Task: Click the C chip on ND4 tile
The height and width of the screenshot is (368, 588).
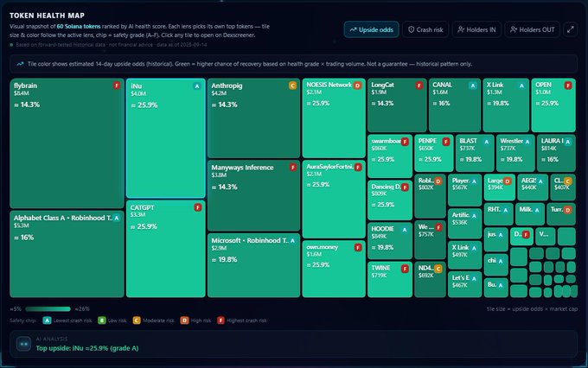Action: pyautogui.click(x=438, y=269)
